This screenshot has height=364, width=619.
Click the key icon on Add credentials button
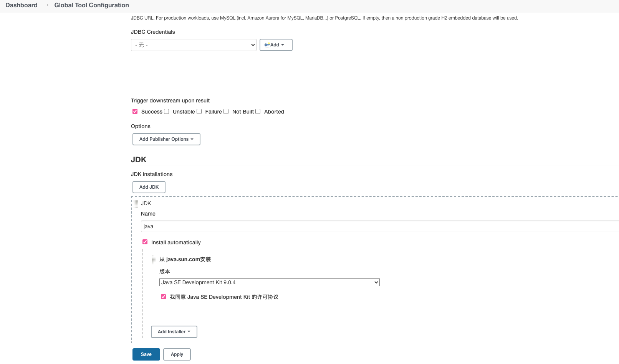point(267,45)
